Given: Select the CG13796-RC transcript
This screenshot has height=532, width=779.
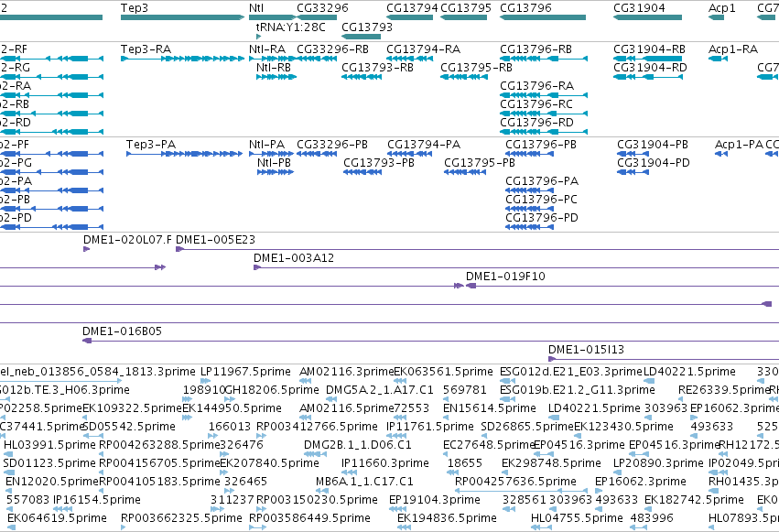Looking at the screenshot, I should click(544, 114).
